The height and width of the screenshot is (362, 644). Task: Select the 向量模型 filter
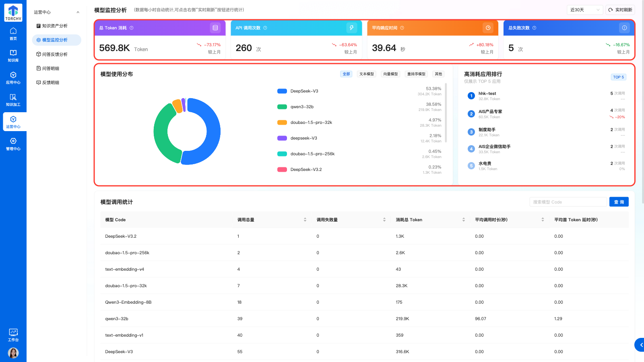click(390, 74)
